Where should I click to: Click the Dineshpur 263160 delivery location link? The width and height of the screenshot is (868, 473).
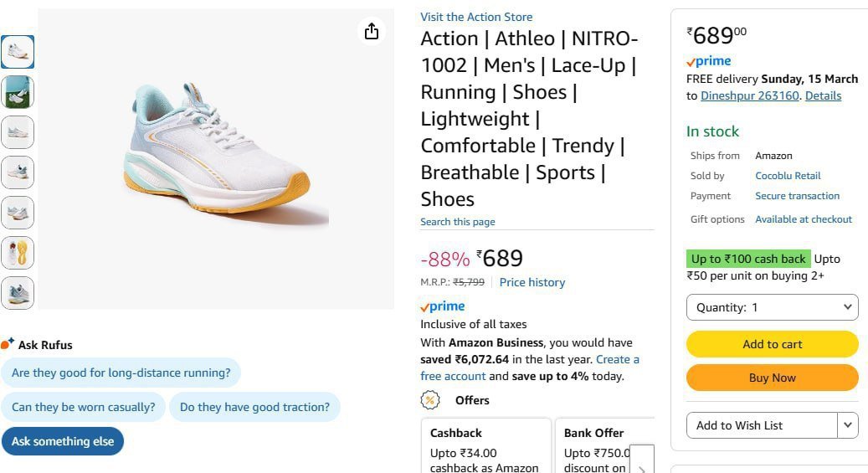749,95
